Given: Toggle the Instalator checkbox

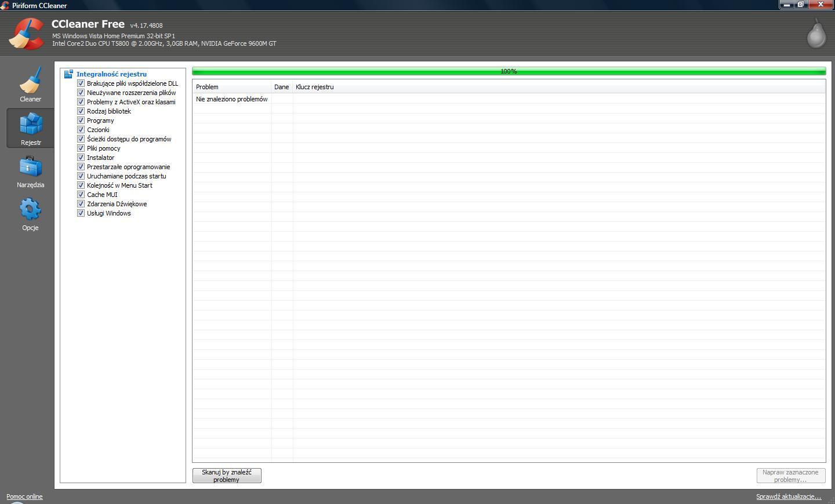Looking at the screenshot, I should pos(81,158).
